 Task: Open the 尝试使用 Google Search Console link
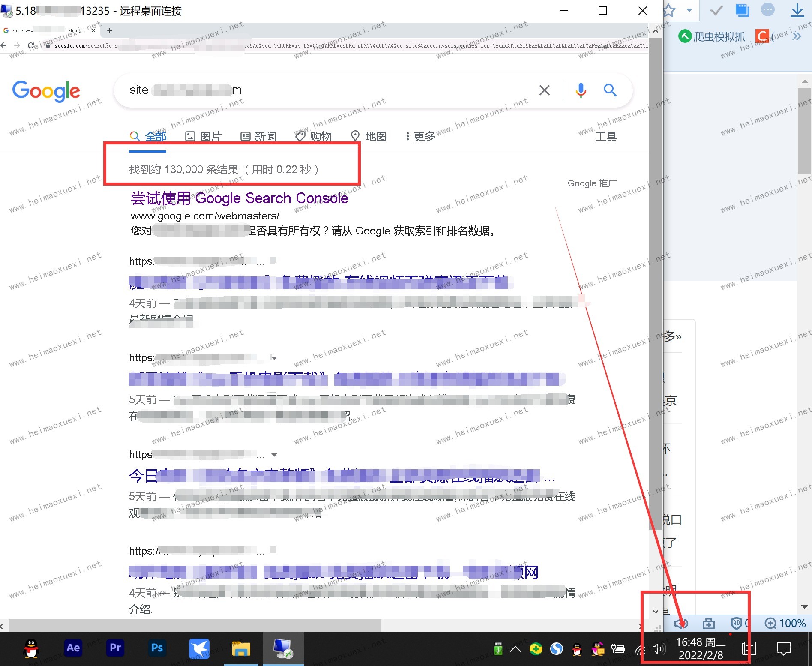point(239,198)
